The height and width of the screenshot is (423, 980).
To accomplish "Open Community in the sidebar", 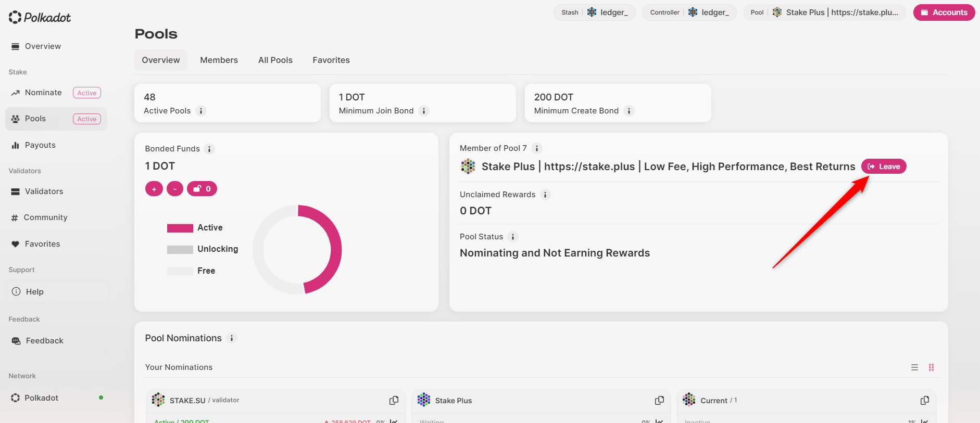I will (x=56, y=217).
